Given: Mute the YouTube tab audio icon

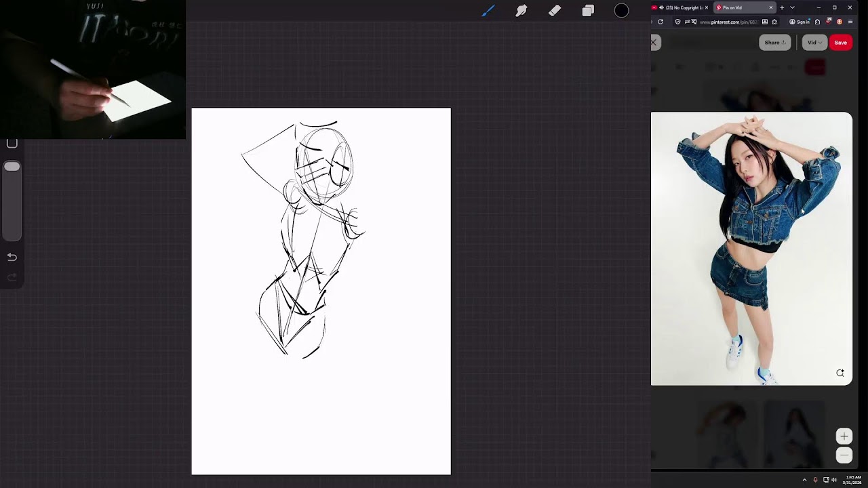Looking at the screenshot, I should click(x=661, y=7).
